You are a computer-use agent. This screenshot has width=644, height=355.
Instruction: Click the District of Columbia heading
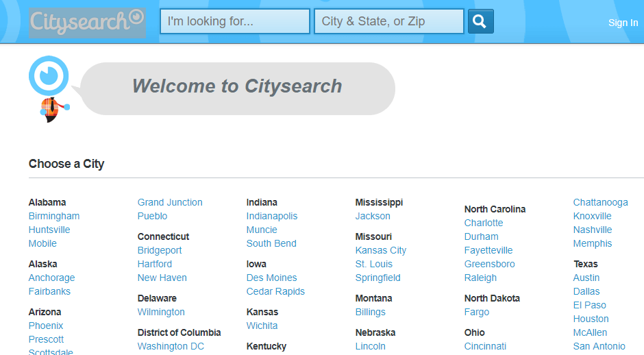click(179, 332)
